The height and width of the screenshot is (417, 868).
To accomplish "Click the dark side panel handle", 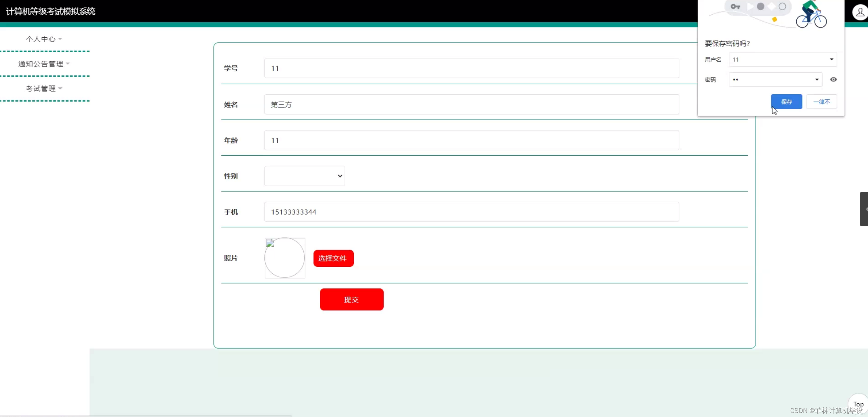I will pyautogui.click(x=864, y=209).
